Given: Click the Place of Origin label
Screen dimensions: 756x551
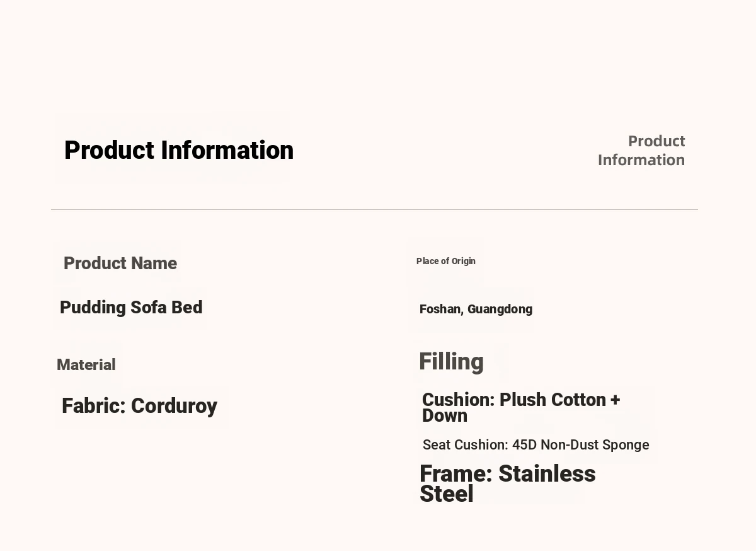Looking at the screenshot, I should point(446,261).
